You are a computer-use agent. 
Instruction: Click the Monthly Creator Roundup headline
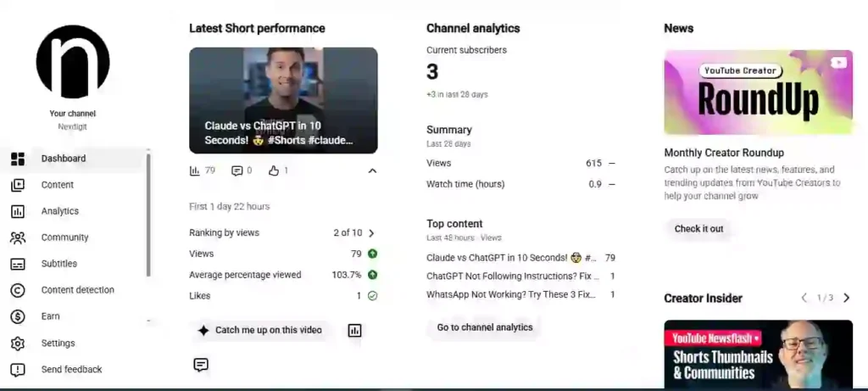(724, 153)
